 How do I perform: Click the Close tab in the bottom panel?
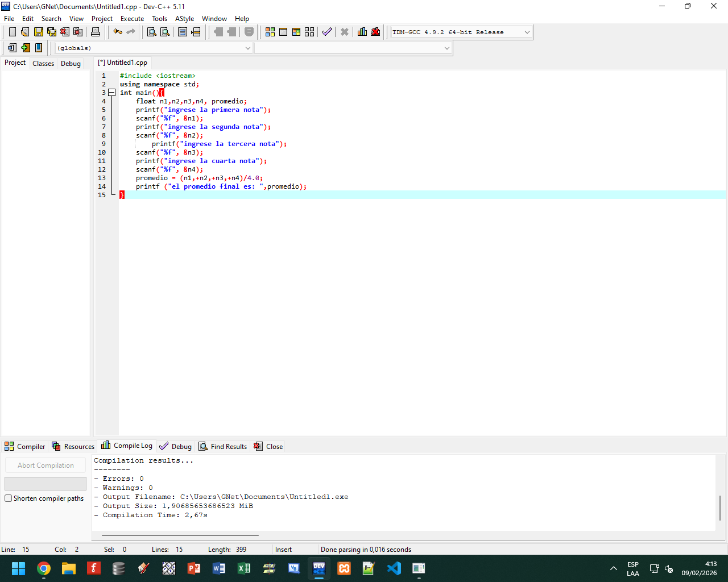(268, 447)
